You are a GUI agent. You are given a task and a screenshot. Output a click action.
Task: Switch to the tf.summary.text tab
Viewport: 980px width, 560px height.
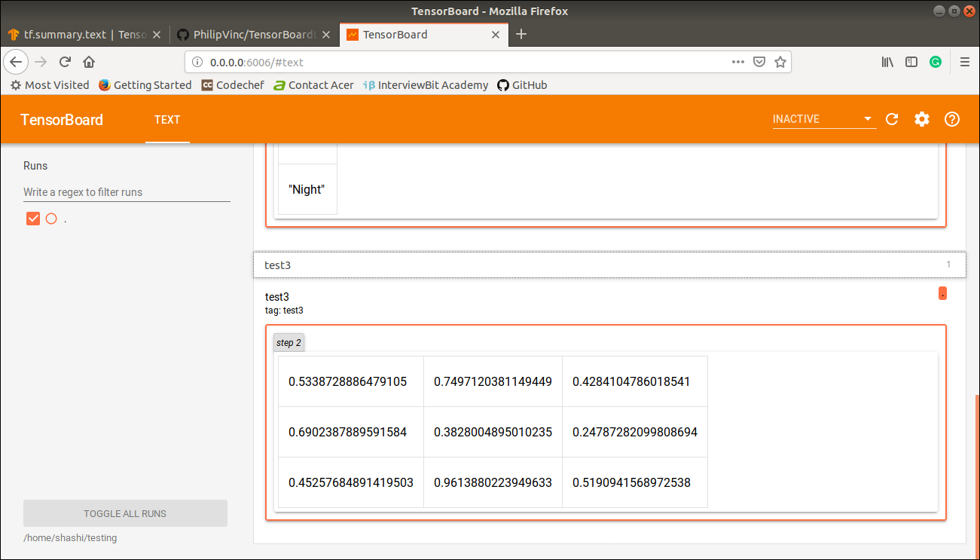(x=84, y=35)
